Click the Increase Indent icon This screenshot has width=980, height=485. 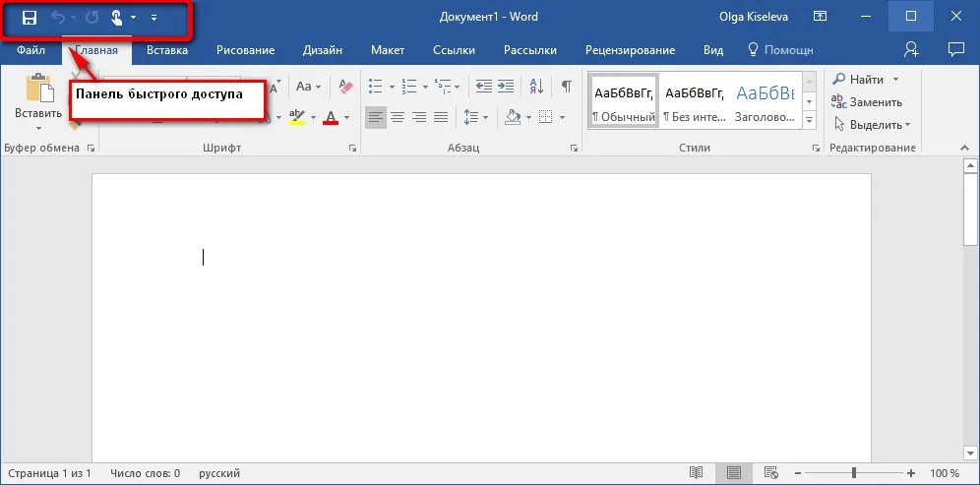(506, 87)
